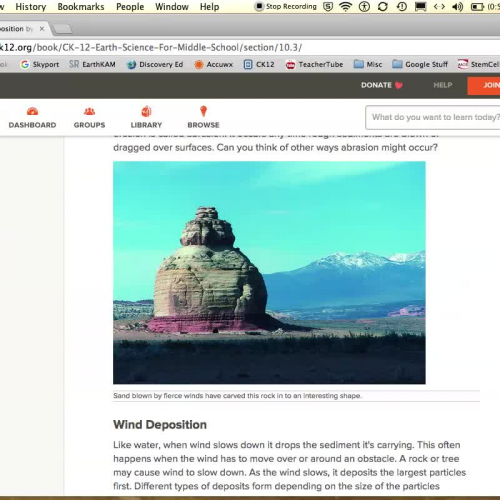
Task: Click the Wind Deposition heading
Action: 160,424
